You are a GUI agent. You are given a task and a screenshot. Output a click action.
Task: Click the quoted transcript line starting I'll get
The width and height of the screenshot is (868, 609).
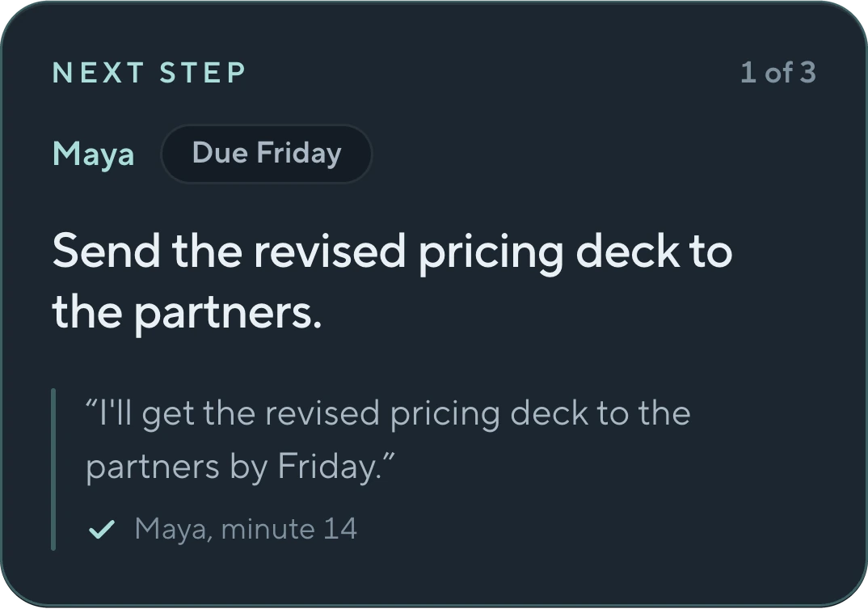(388, 440)
